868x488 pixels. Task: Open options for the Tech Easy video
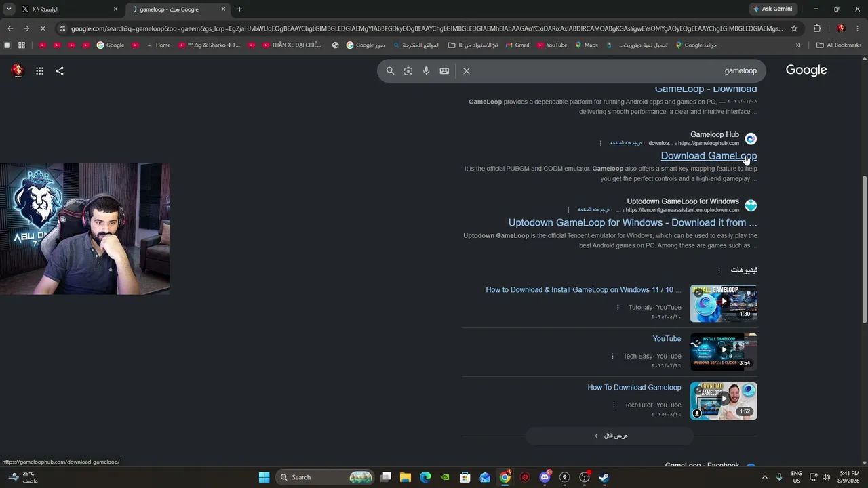coord(612,356)
